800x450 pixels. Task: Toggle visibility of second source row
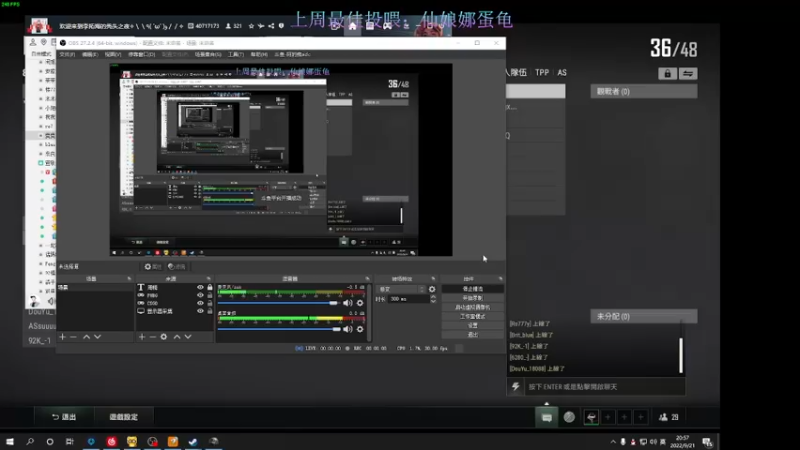(200, 295)
